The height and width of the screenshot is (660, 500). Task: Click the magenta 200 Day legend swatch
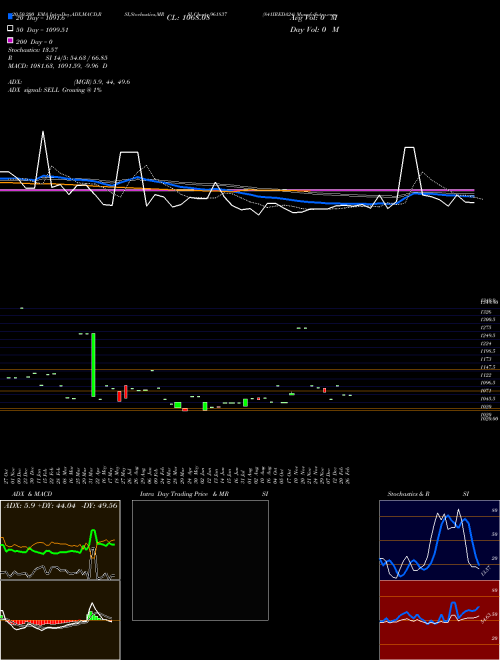pyautogui.click(x=10, y=40)
